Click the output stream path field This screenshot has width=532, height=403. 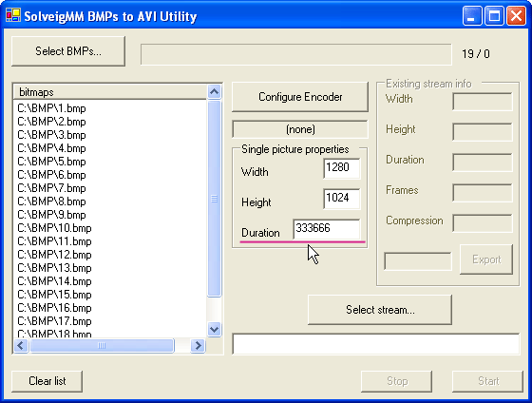[376, 344]
